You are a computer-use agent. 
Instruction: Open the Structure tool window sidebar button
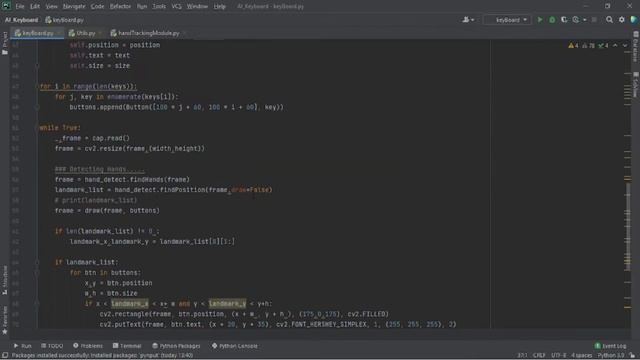(5, 280)
